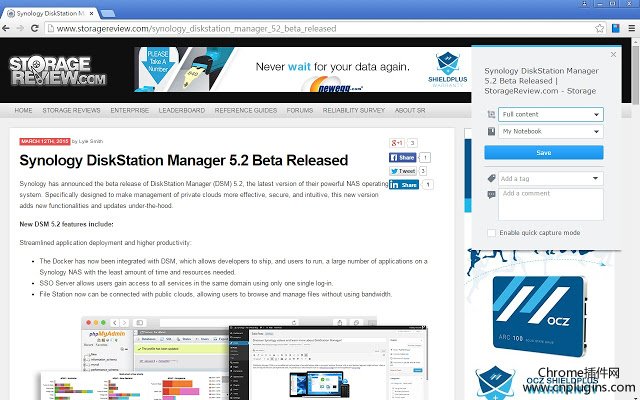Select ENTERPRISE in navigation bar

129,110
